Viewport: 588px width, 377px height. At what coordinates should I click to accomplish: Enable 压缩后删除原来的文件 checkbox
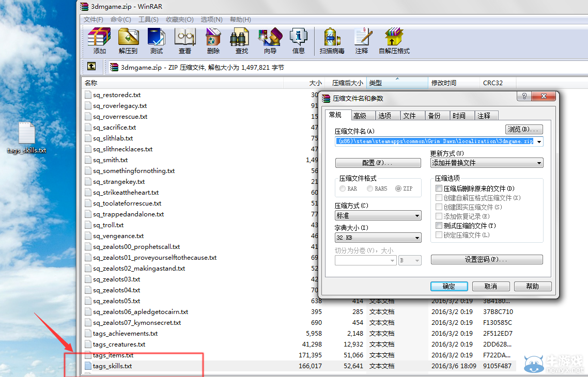pos(439,188)
